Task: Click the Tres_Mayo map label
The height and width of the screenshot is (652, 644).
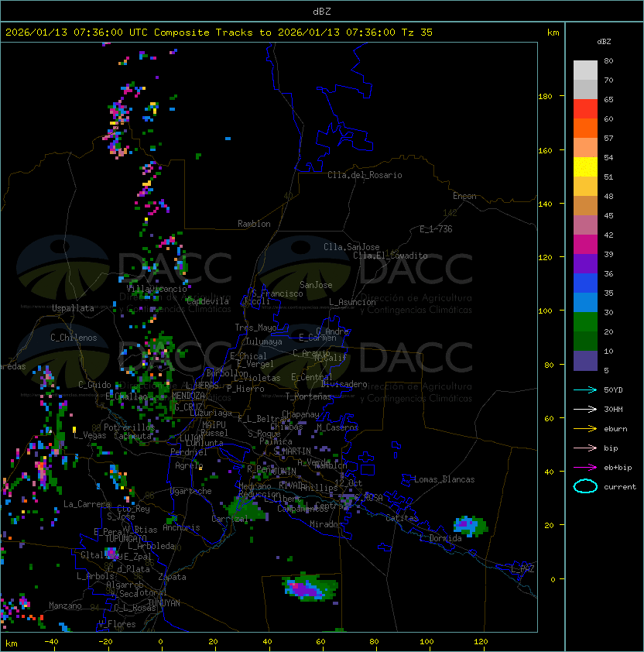Action: pos(255,328)
